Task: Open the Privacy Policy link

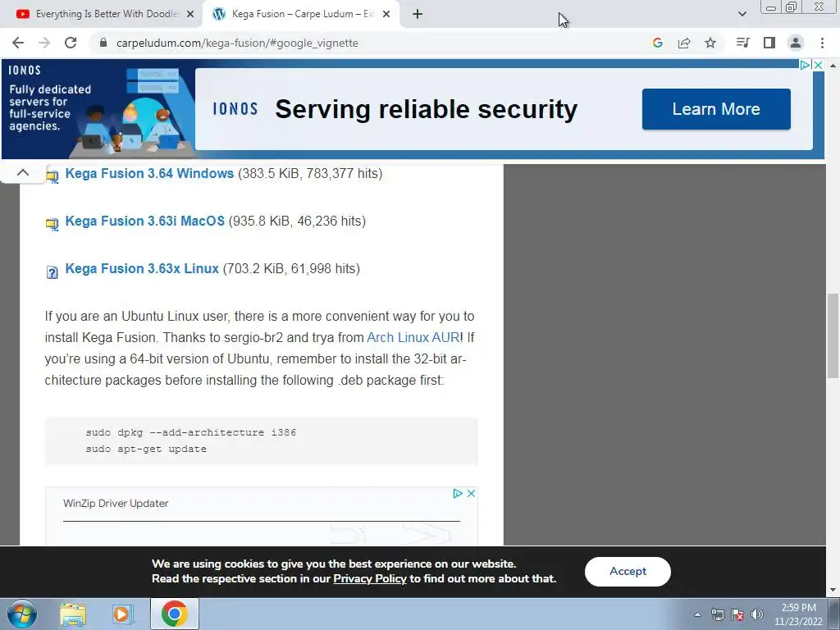Action: pyautogui.click(x=370, y=579)
